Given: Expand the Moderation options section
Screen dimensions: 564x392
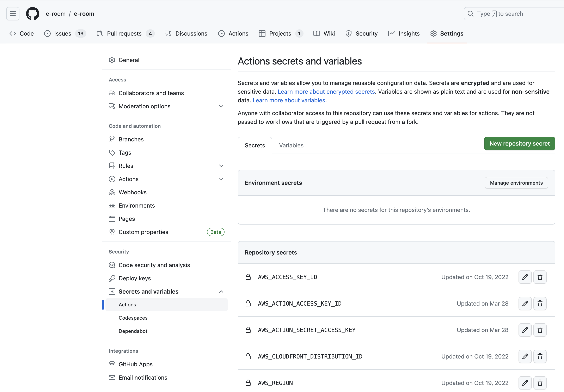Looking at the screenshot, I should coord(221,106).
